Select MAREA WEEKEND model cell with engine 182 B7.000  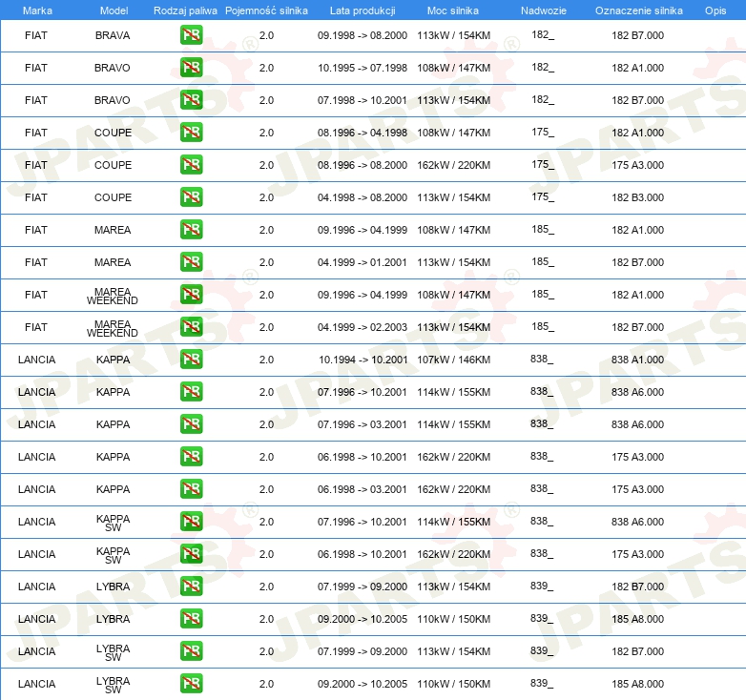coord(113,328)
